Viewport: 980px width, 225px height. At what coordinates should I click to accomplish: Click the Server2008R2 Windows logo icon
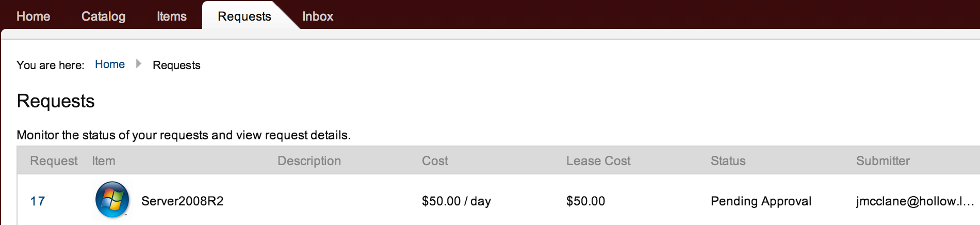coord(112,200)
